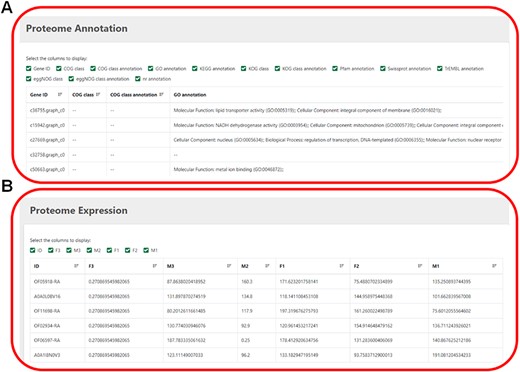Click sort icon in F1 column header
The image size is (520, 372).
(x=341, y=266)
